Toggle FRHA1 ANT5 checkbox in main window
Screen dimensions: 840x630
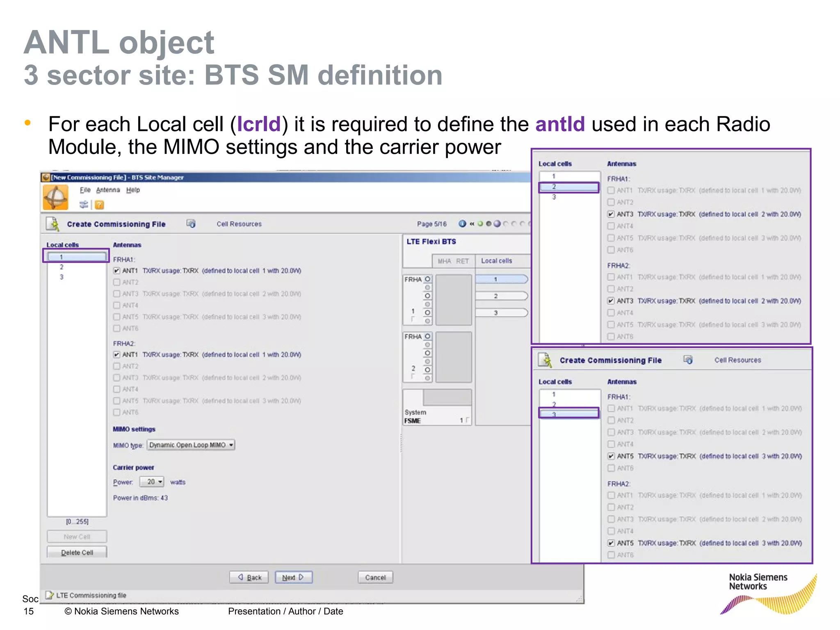117,317
